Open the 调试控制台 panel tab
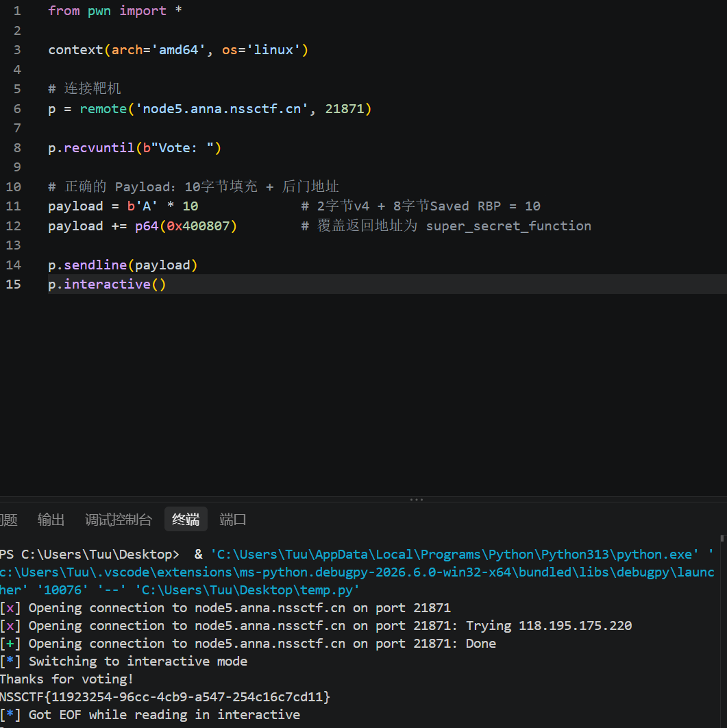 [x=119, y=520]
